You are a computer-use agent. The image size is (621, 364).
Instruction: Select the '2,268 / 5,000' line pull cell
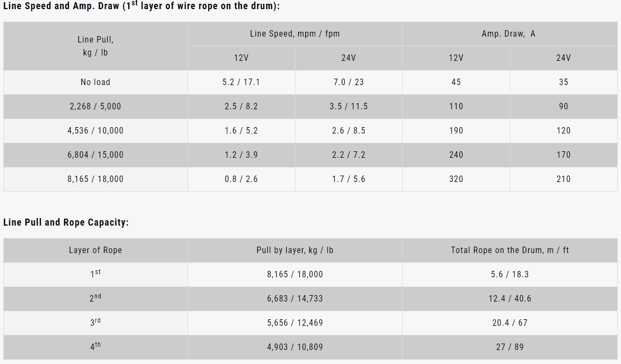[95, 107]
